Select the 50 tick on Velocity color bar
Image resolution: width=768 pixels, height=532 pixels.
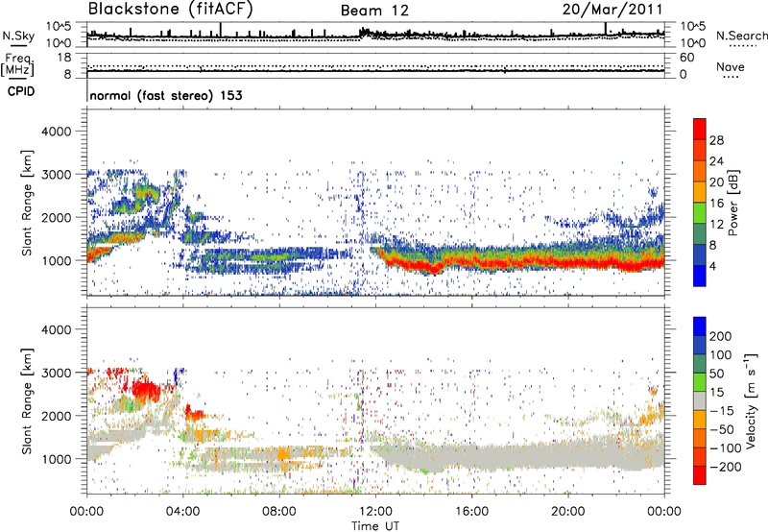pyautogui.click(x=716, y=374)
